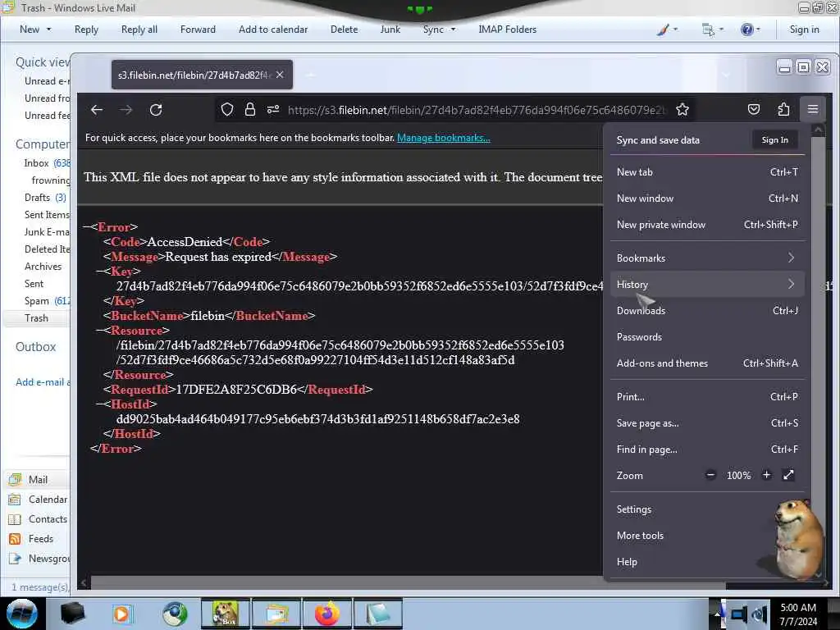Collapse the HostId XML node
The width and height of the screenshot is (840, 630).
pos(100,404)
